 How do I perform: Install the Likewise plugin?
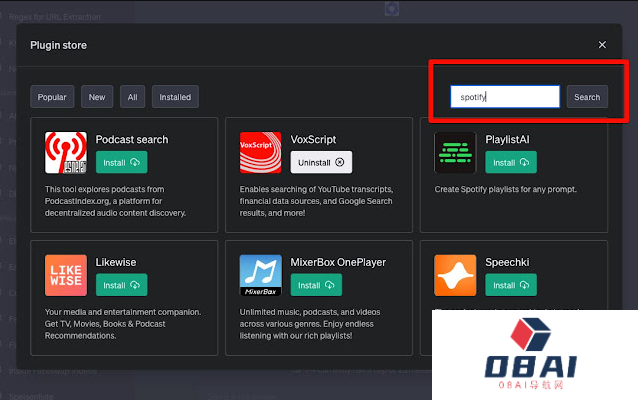pyautogui.click(x=121, y=285)
